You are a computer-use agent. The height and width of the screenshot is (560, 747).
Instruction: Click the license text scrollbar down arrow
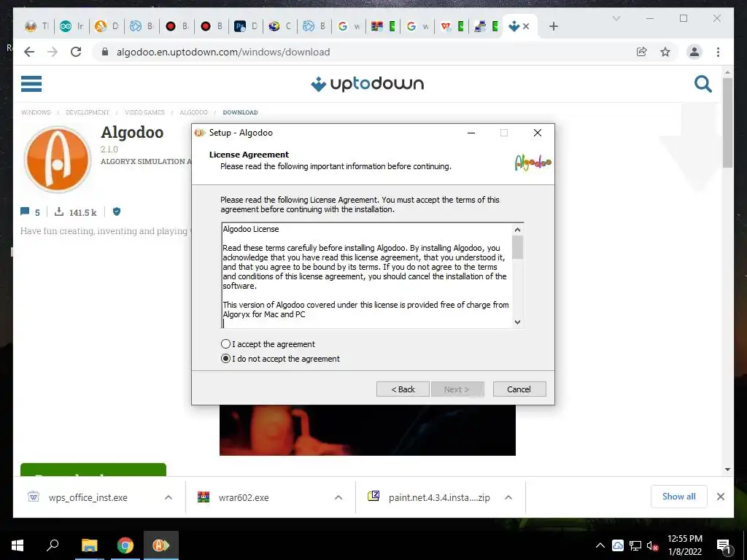coord(518,322)
